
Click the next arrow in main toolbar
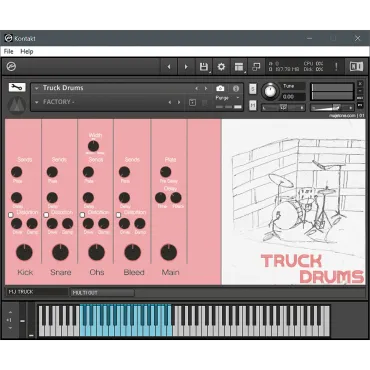pos(186,67)
